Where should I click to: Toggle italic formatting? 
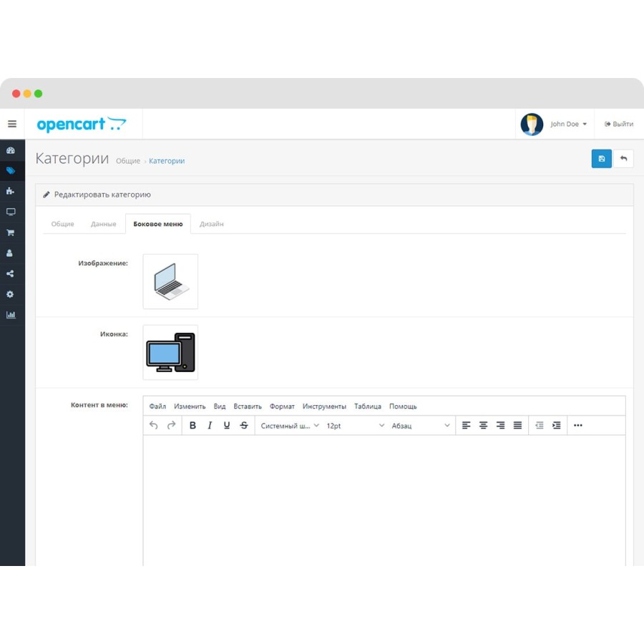(x=210, y=425)
